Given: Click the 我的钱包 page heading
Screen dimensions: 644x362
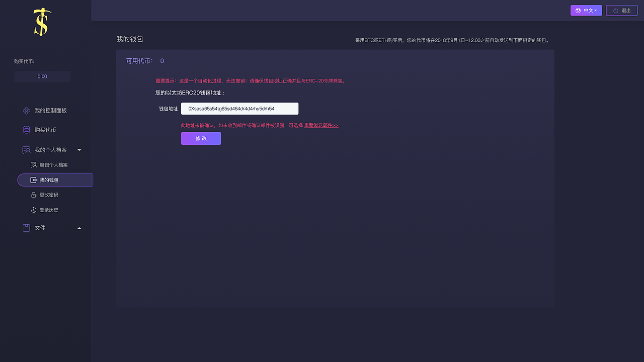Looking at the screenshot, I should 130,39.
